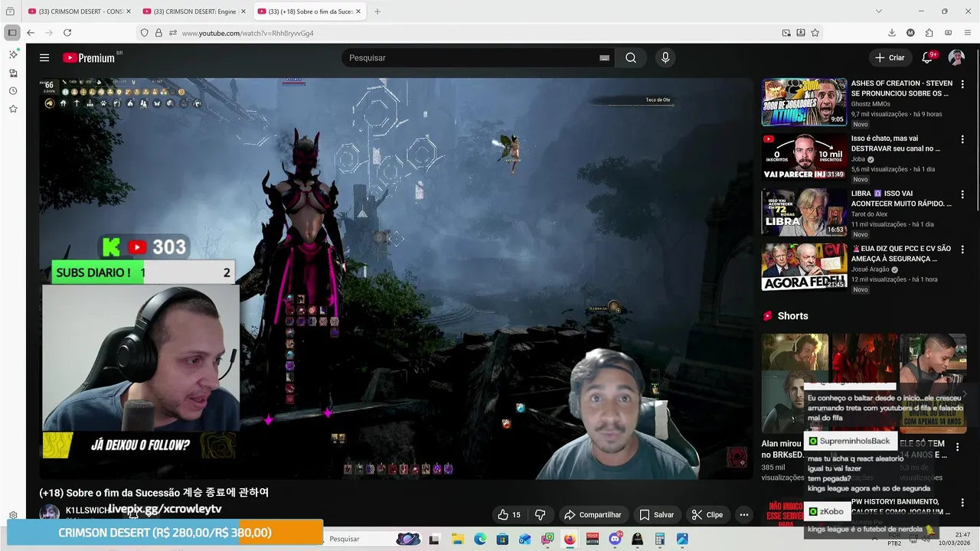Open tracking protection shield icon
Screen dimensions: 980x551
point(144,33)
